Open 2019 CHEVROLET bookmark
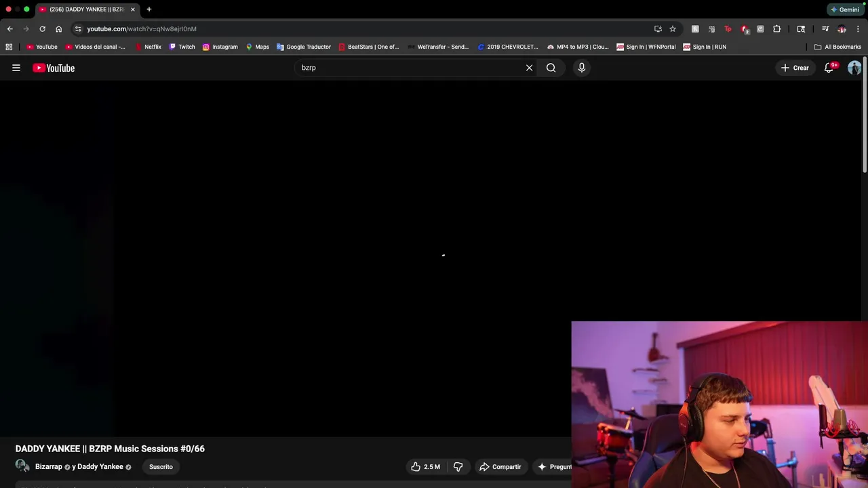 [508, 47]
